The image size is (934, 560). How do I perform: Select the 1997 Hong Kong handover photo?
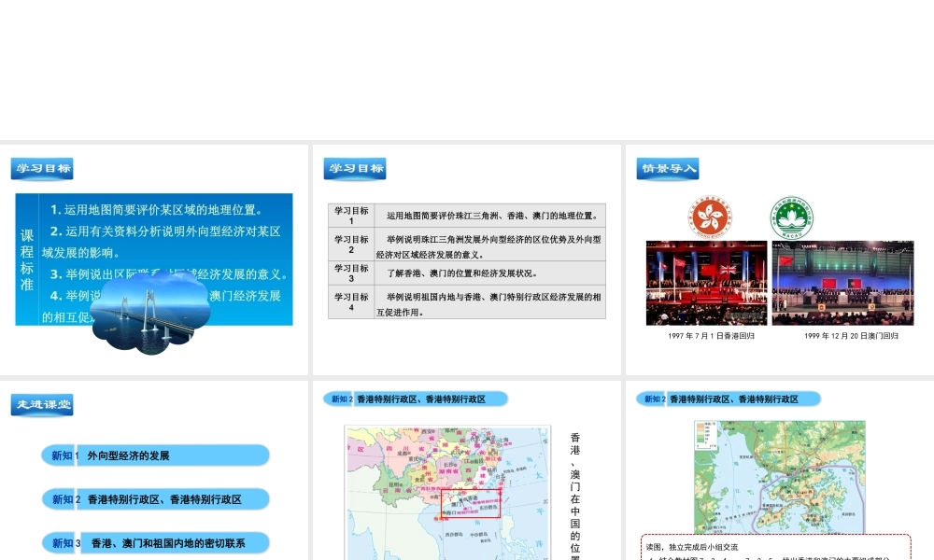(x=706, y=283)
